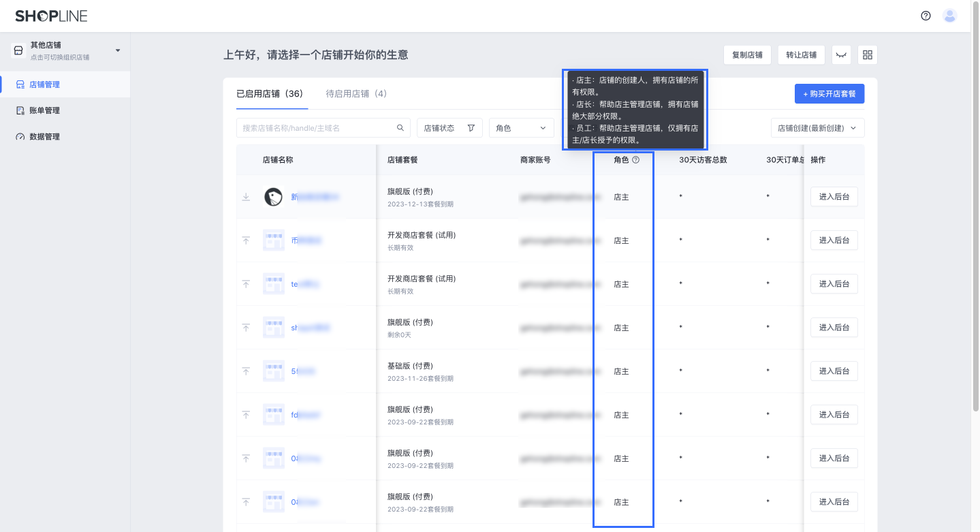Click the logo thumbnail of the 新 store

(x=274, y=197)
